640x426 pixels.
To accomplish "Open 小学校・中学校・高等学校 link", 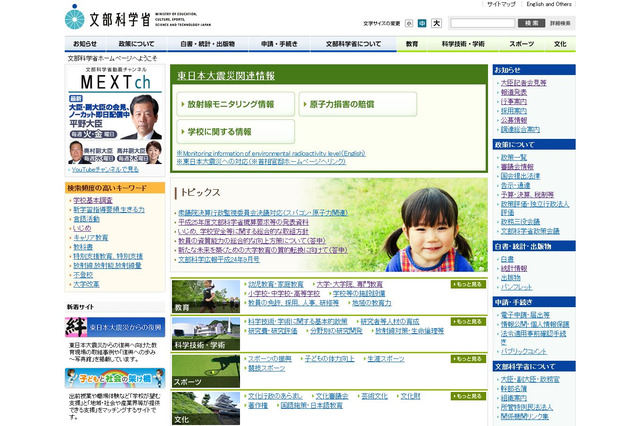I will [x=284, y=294].
